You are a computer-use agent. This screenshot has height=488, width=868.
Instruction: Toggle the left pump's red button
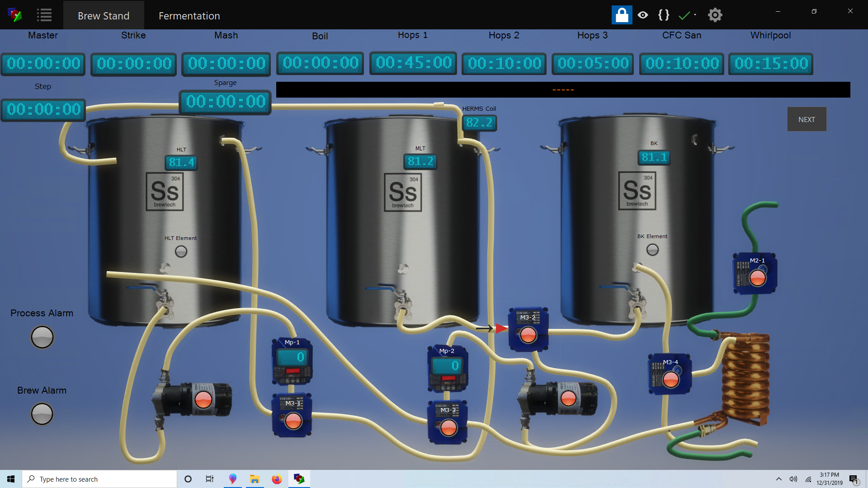tap(203, 400)
